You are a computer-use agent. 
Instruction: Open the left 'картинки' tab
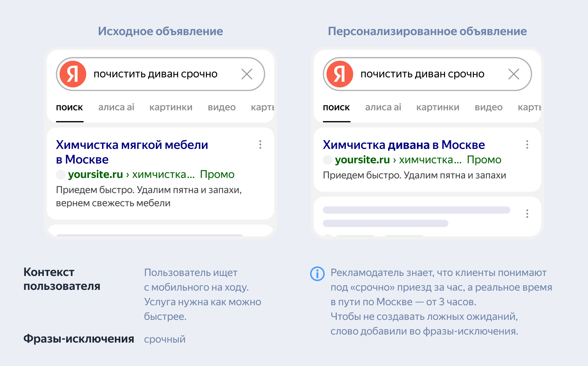pyautogui.click(x=171, y=107)
